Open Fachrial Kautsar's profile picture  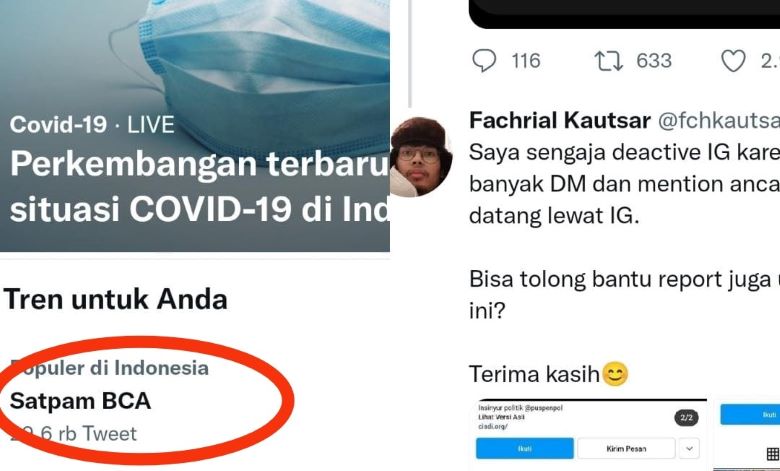coord(421,157)
